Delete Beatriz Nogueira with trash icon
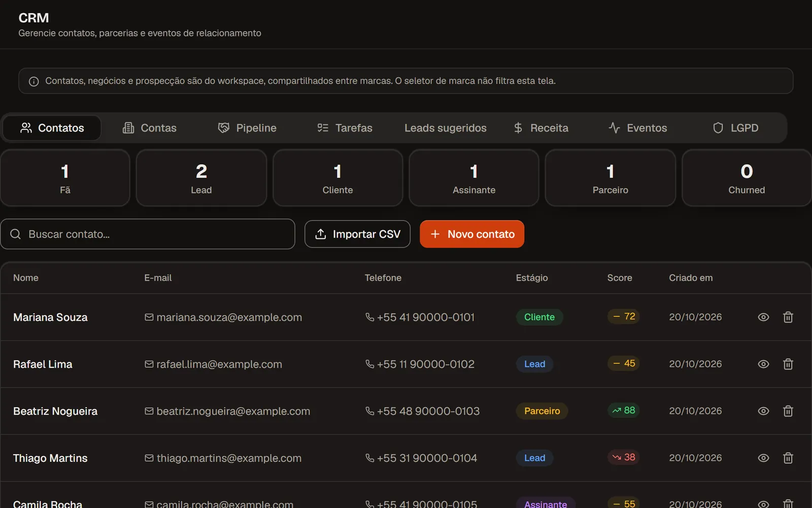The height and width of the screenshot is (508, 812). tap(788, 411)
